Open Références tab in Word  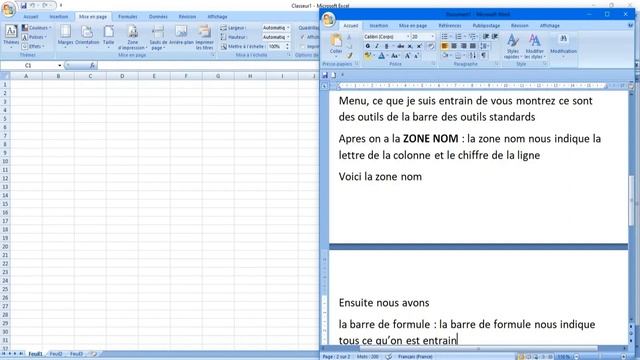coord(450,26)
